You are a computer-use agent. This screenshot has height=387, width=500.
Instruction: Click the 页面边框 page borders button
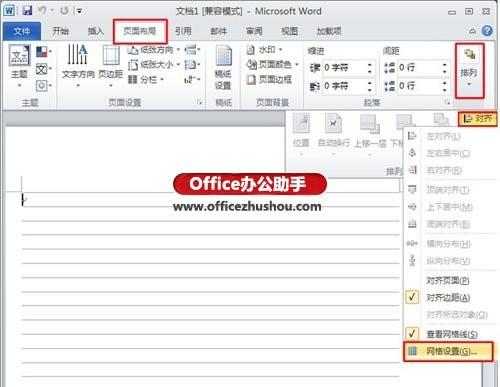point(269,79)
